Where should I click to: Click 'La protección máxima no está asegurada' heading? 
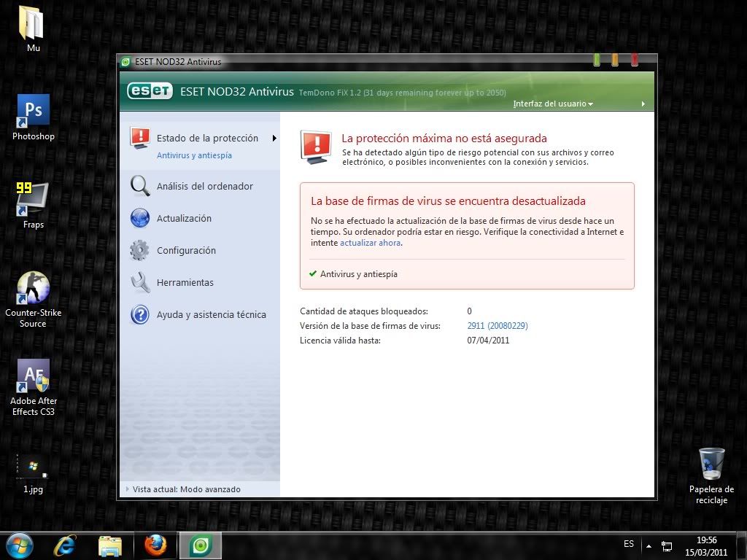[x=444, y=139]
